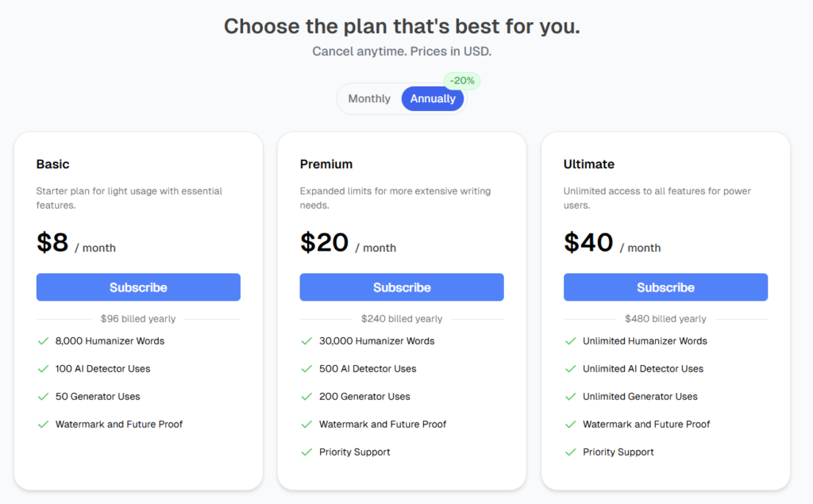Viewport: 813px width, 504px height.
Task: Click checkmark next to 200 Generator Uses
Action: tap(306, 397)
